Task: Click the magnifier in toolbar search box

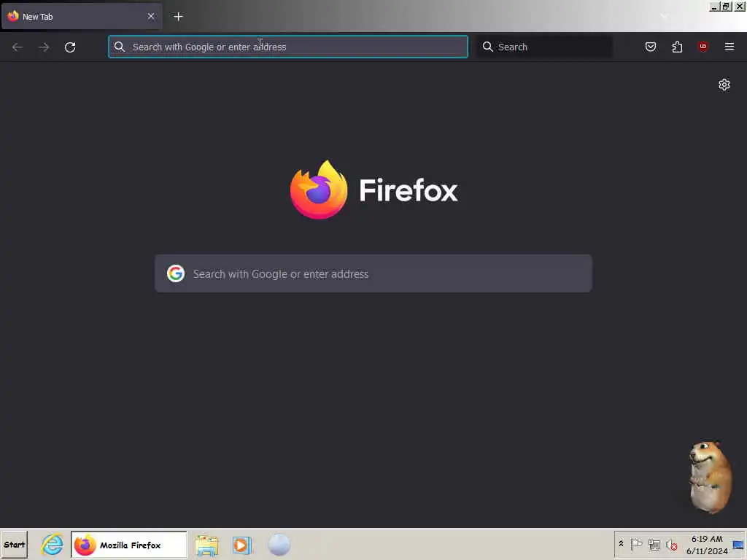Action: point(488,47)
